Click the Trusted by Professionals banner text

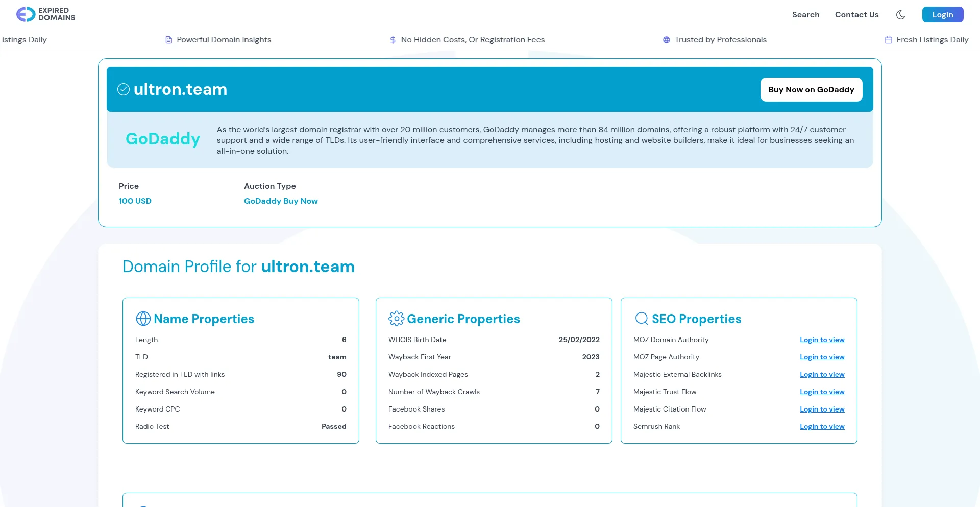(720, 40)
